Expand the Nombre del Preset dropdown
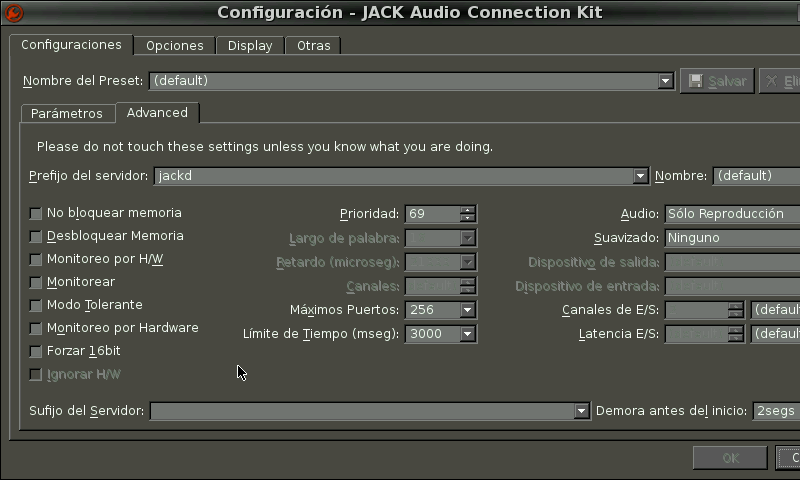Viewport: 800px width, 480px height. click(665, 81)
